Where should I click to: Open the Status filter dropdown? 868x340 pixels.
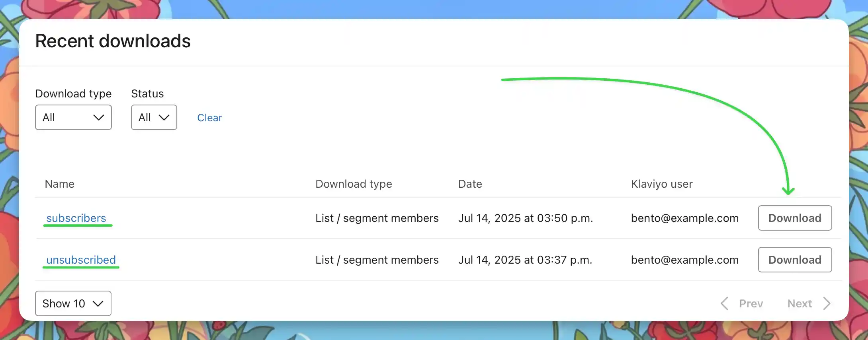click(154, 117)
